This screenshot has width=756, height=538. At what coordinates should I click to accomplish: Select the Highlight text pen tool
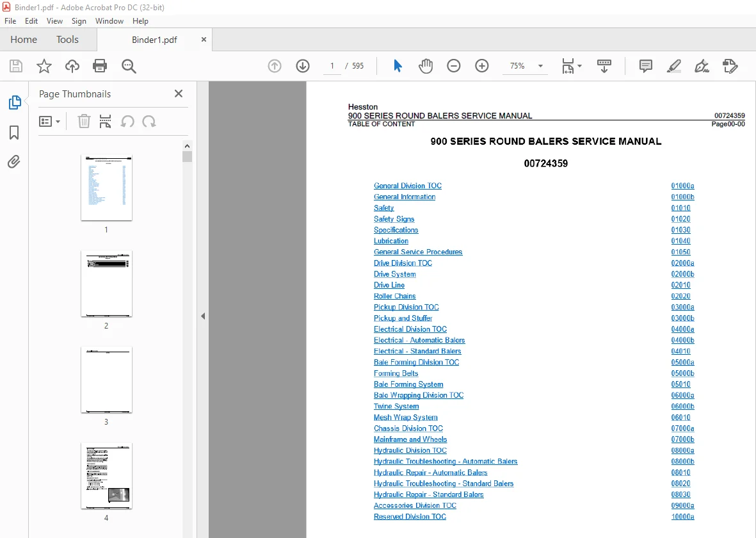coord(673,66)
